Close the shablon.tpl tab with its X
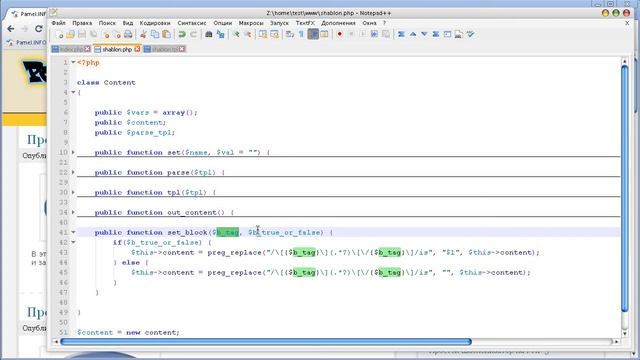The image size is (640, 360). point(182,49)
